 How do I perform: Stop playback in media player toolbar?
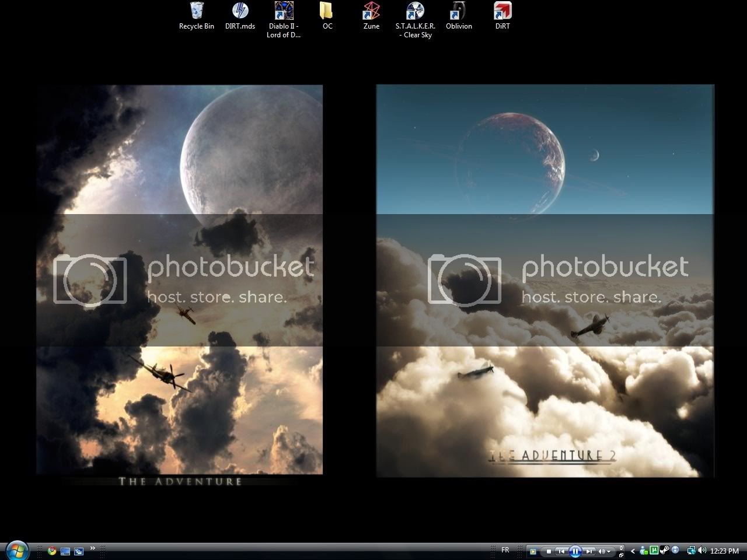(x=549, y=551)
